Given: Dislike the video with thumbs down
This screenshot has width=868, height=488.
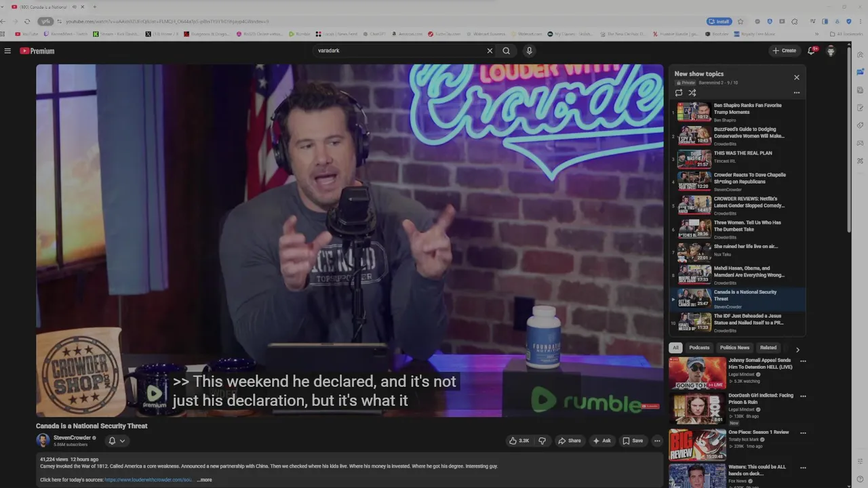Looking at the screenshot, I should (x=542, y=441).
